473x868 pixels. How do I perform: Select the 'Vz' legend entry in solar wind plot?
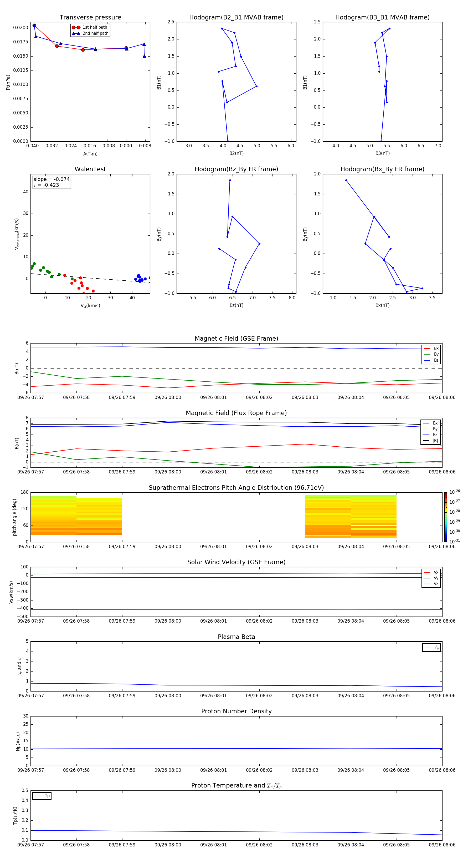point(431,584)
